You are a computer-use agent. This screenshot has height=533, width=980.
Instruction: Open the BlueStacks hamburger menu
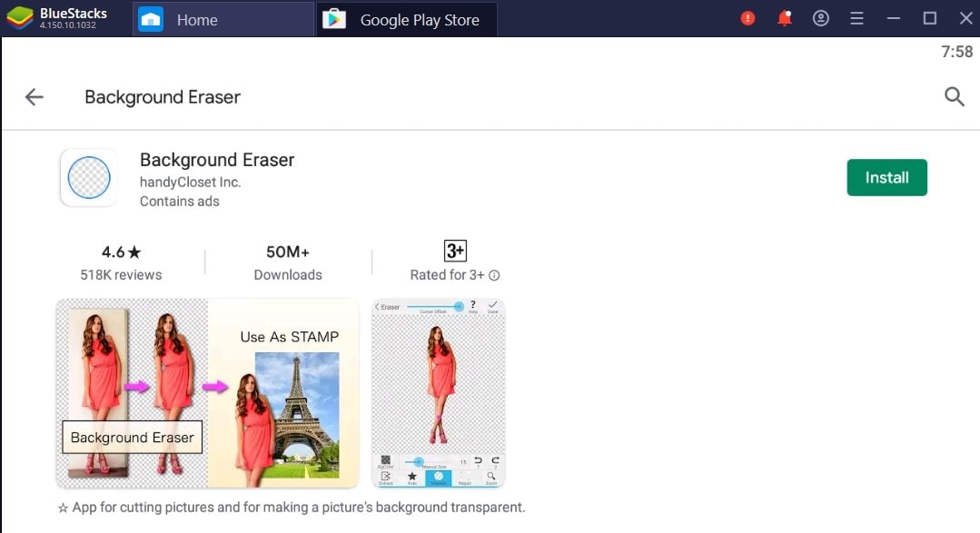click(856, 19)
